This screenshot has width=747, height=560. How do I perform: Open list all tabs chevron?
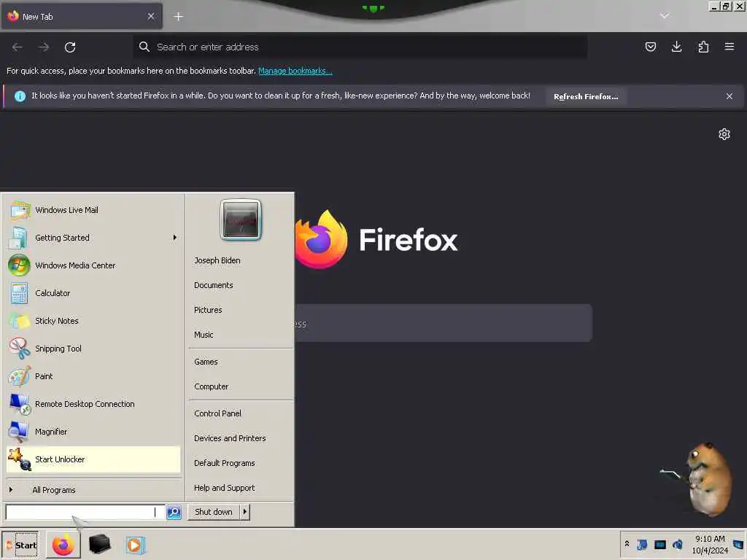click(665, 16)
